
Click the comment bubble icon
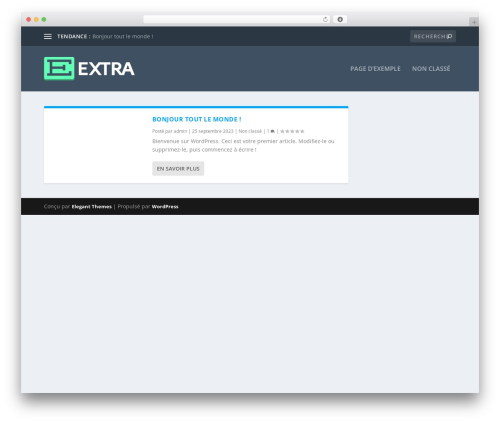click(x=272, y=131)
